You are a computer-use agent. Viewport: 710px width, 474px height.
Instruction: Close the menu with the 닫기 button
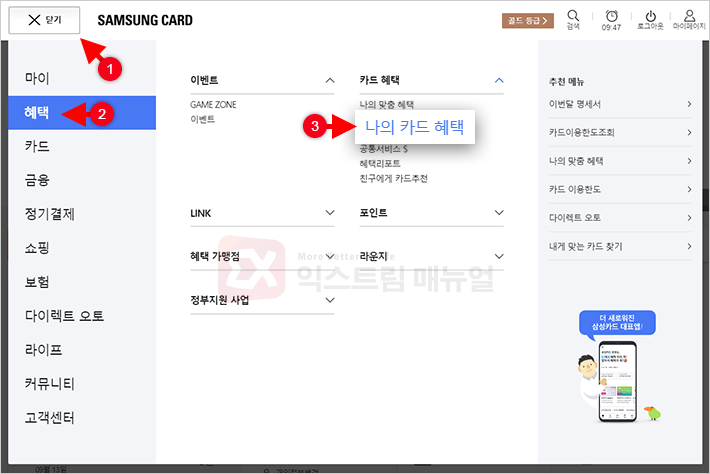44,20
